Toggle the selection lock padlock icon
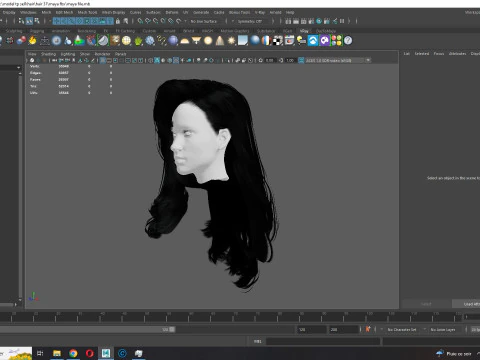 click(x=118, y=21)
